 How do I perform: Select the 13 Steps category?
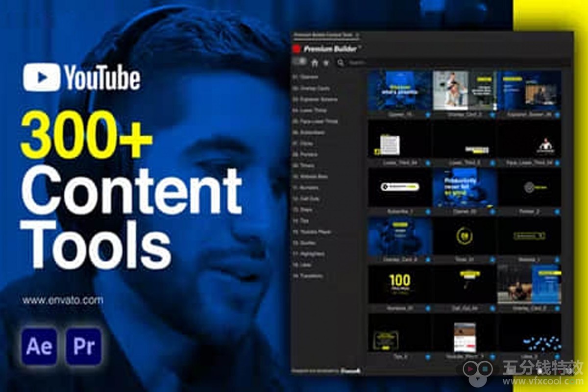[302, 210]
